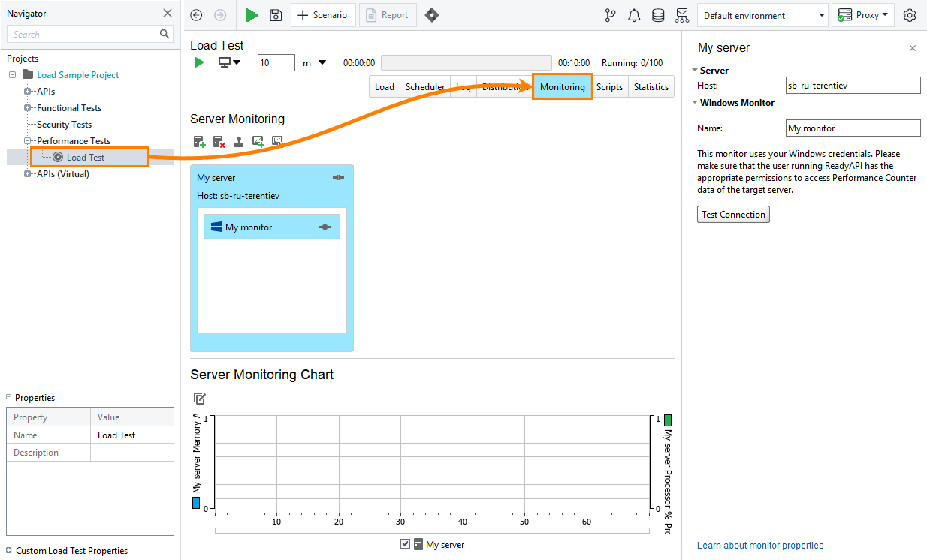Open the Git integration branch icon

[610, 15]
